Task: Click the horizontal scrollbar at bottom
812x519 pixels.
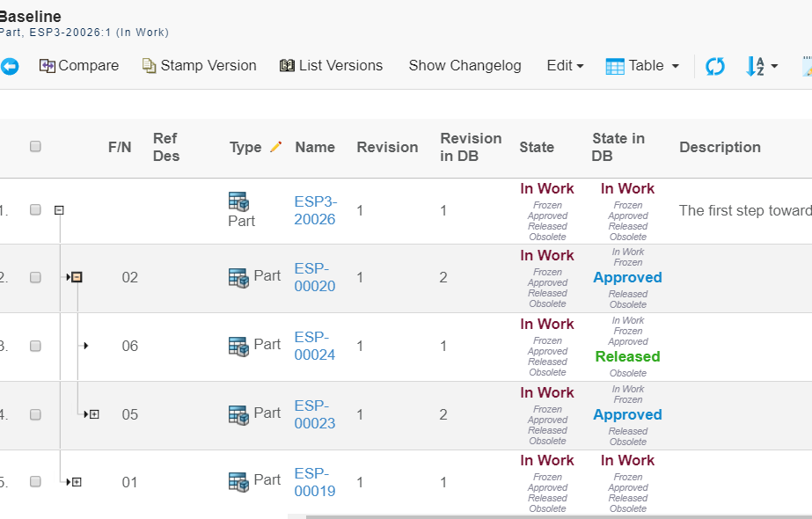Action: [x=554, y=516]
